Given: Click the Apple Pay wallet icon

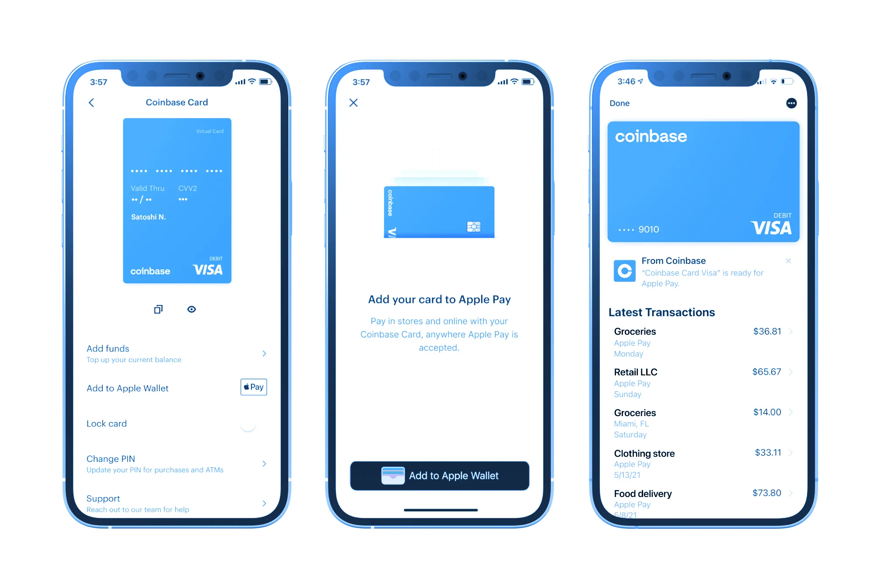Looking at the screenshot, I should [252, 386].
